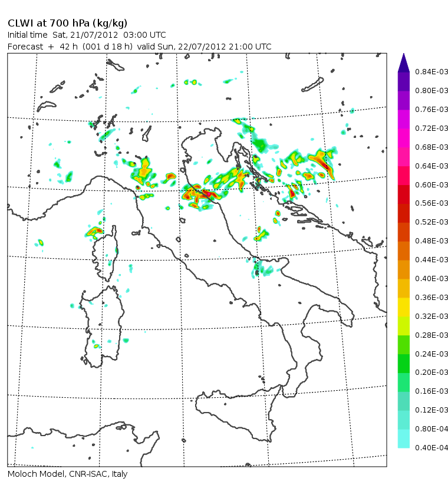The height and width of the screenshot is (488, 448).
Task: Click the 'Forecast + 42 h' validity line
Action: pos(140,47)
